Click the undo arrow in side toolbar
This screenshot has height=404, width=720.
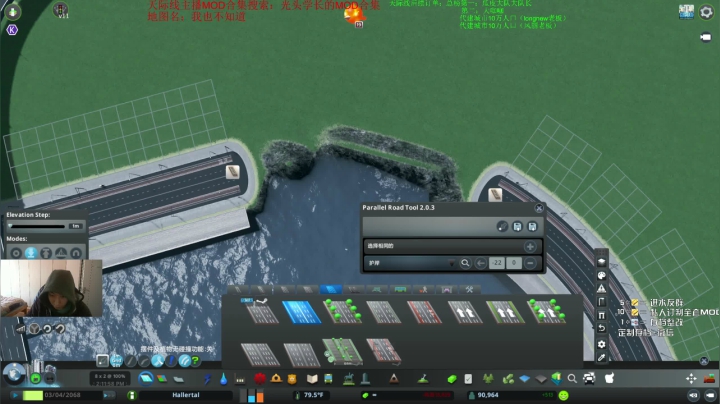click(602, 328)
